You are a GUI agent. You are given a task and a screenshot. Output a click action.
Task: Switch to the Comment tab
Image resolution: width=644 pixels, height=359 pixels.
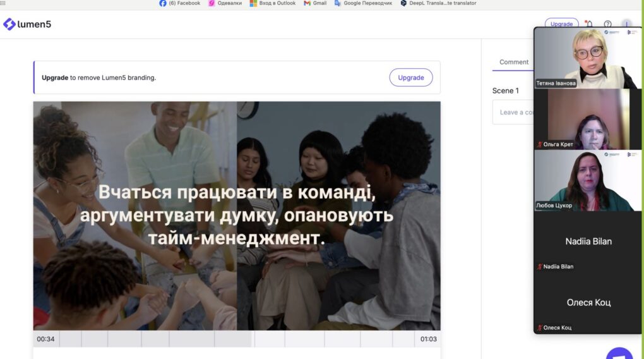pos(514,62)
